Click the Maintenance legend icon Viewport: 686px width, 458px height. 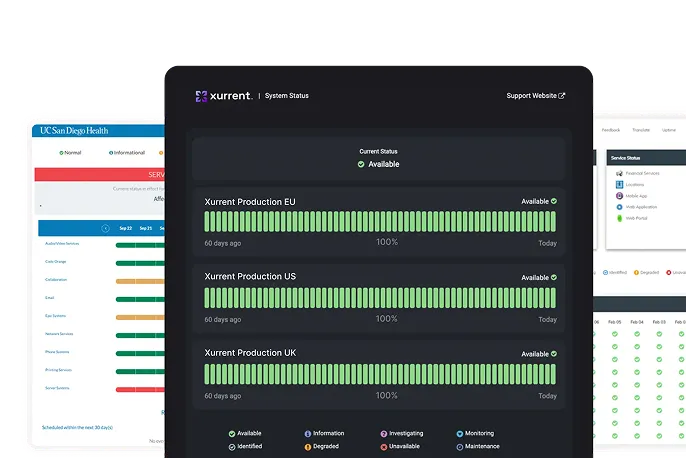click(x=459, y=447)
